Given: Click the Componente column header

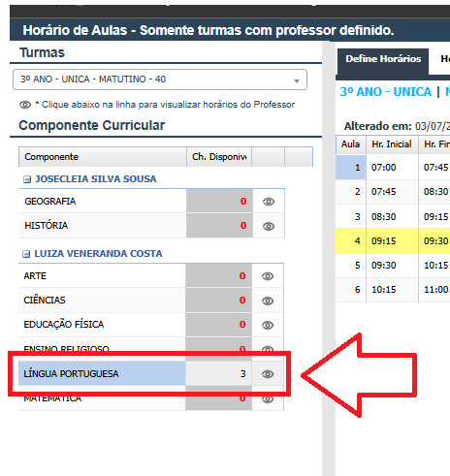Looking at the screenshot, I should [x=103, y=157].
